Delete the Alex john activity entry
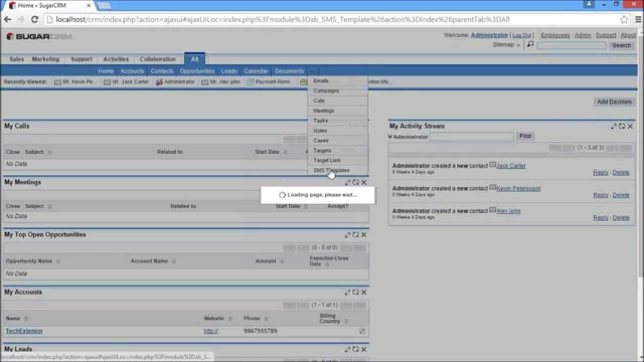This screenshot has height=362, width=644. click(x=621, y=218)
